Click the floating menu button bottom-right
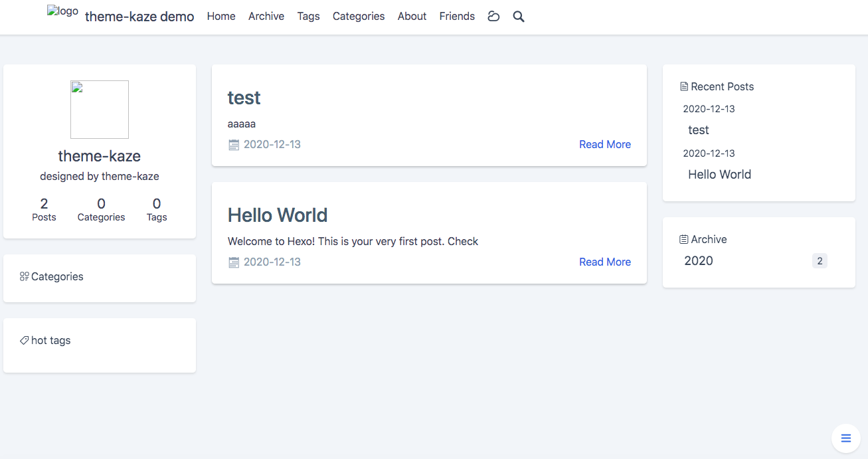The image size is (868, 459). [x=845, y=438]
